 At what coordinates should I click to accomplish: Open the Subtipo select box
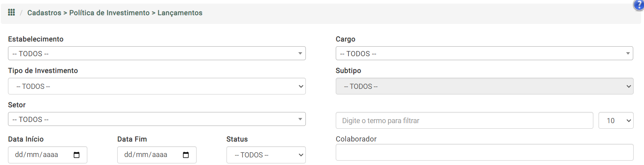[x=484, y=86]
